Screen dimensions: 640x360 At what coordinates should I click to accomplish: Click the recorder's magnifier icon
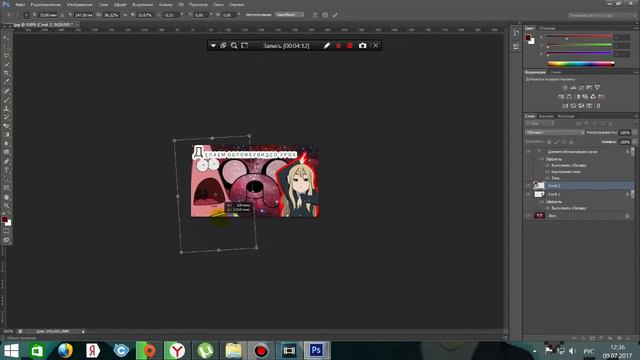tap(234, 46)
